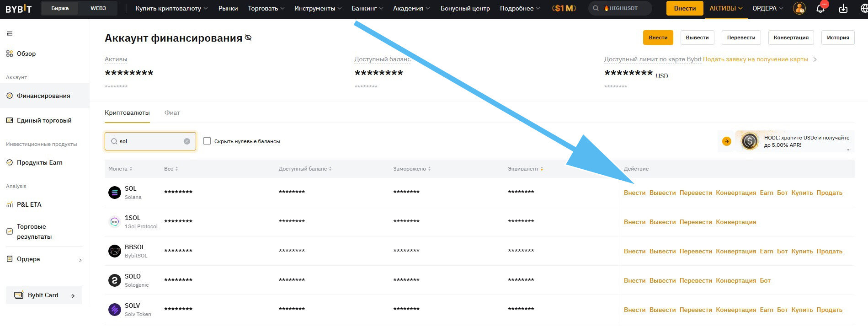
Task: Sort by the Все column
Action: [171, 169]
